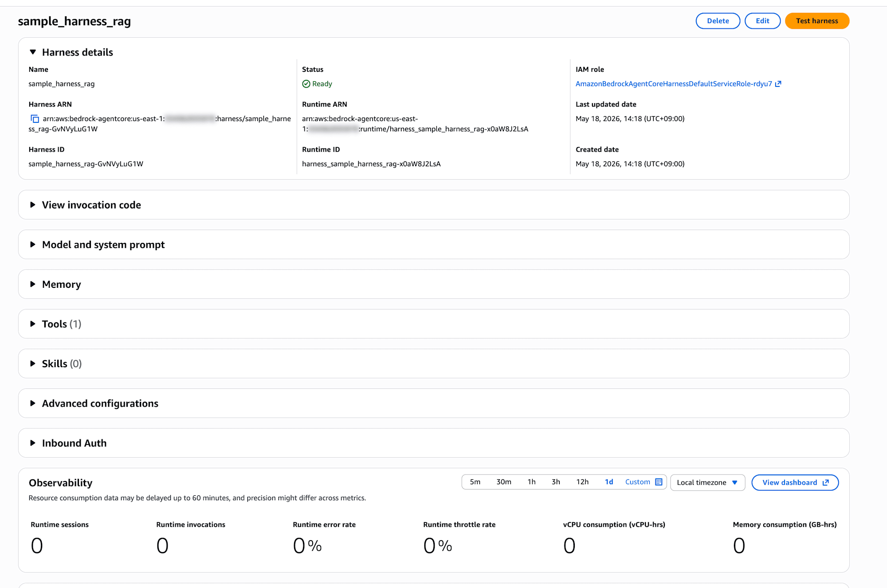Click the Runtime invocations metric value
This screenshot has height=588, width=887.
(x=162, y=545)
